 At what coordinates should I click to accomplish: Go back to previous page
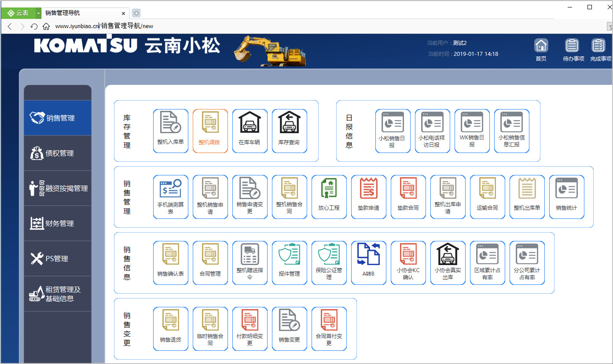point(10,26)
